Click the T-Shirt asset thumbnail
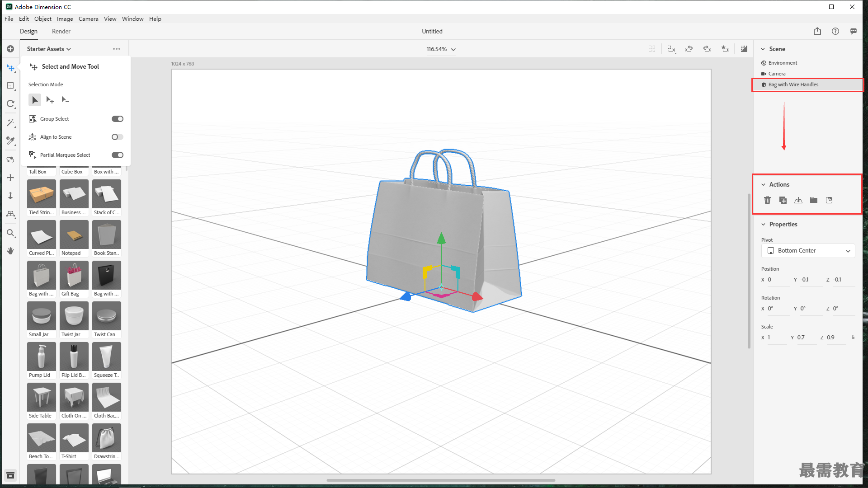 pyautogui.click(x=74, y=438)
